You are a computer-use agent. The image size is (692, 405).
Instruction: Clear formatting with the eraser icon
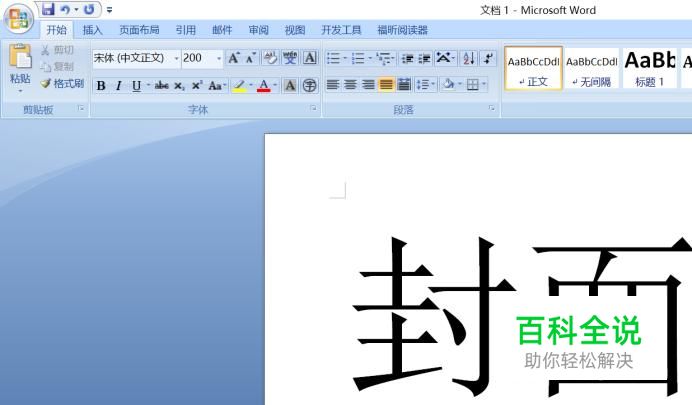click(x=271, y=58)
